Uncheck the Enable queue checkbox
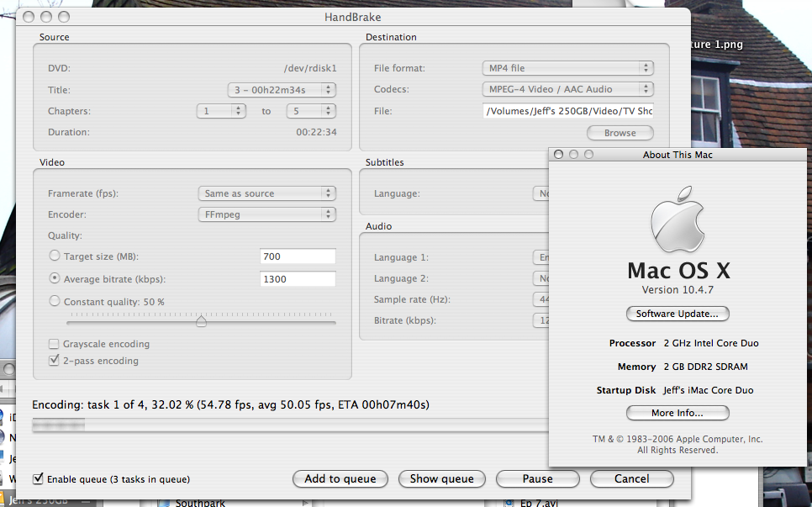 pos(38,479)
